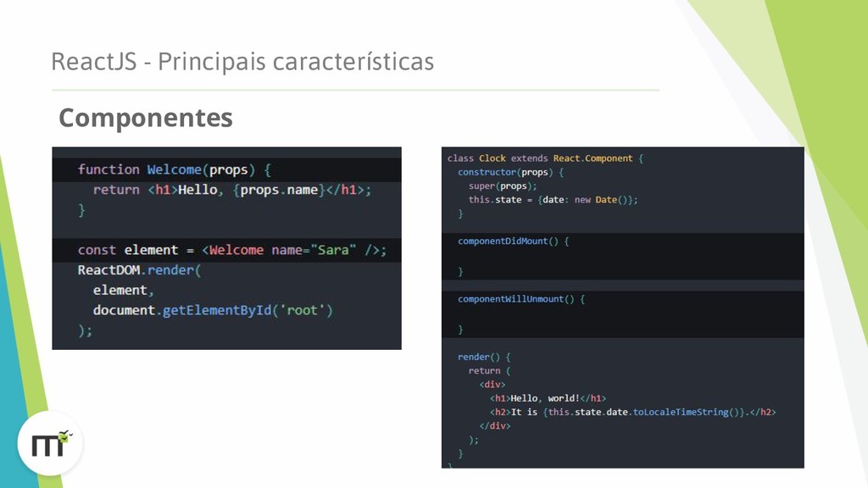Click the text 'componentDidMount() {'
Viewport: 868px width, 488px height.
point(513,241)
